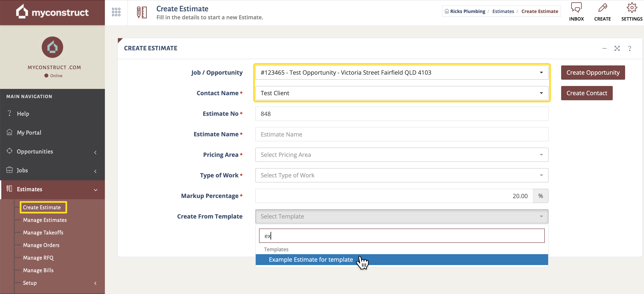Minimize the Create Estimate panel

pyautogui.click(x=605, y=48)
